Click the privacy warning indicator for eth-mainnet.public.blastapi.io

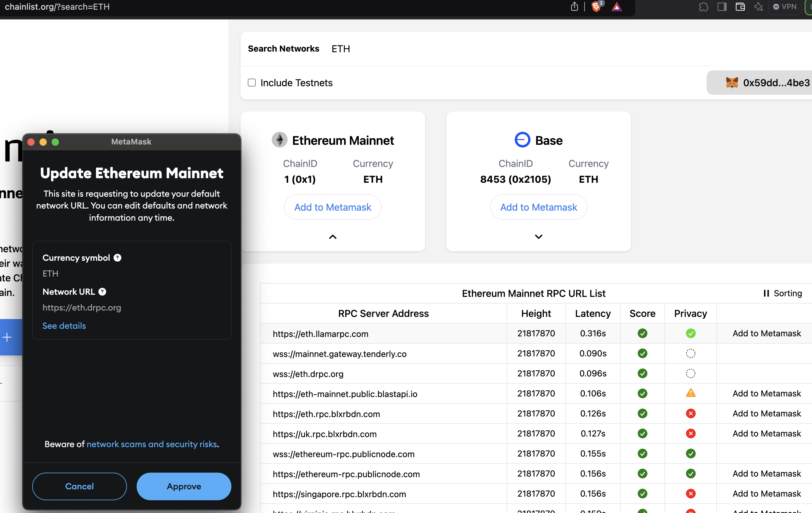coord(690,393)
